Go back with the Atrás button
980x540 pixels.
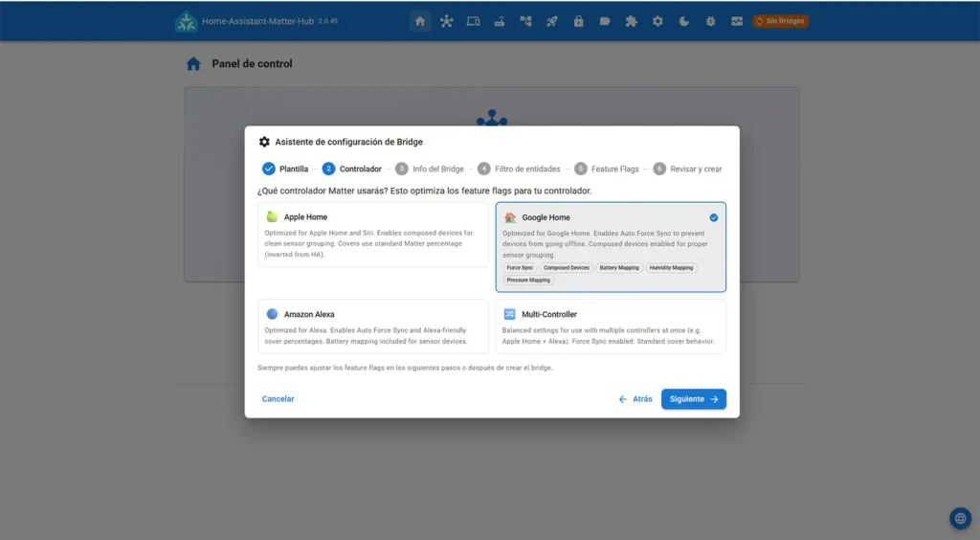(x=635, y=398)
